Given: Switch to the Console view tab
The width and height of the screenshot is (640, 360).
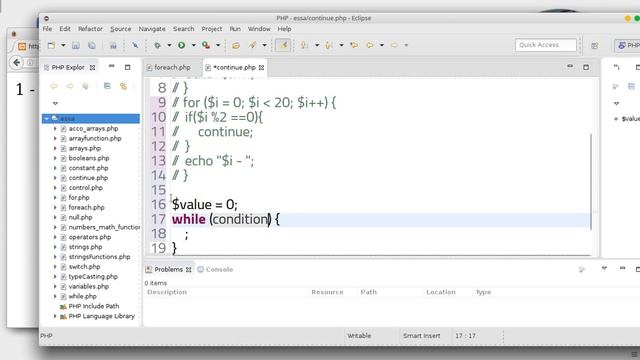Looking at the screenshot, I should point(215,269).
